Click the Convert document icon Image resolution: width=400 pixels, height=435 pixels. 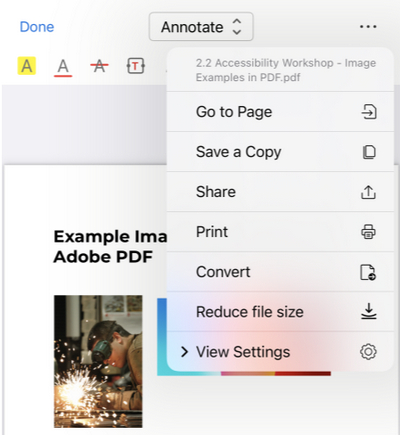pos(368,272)
